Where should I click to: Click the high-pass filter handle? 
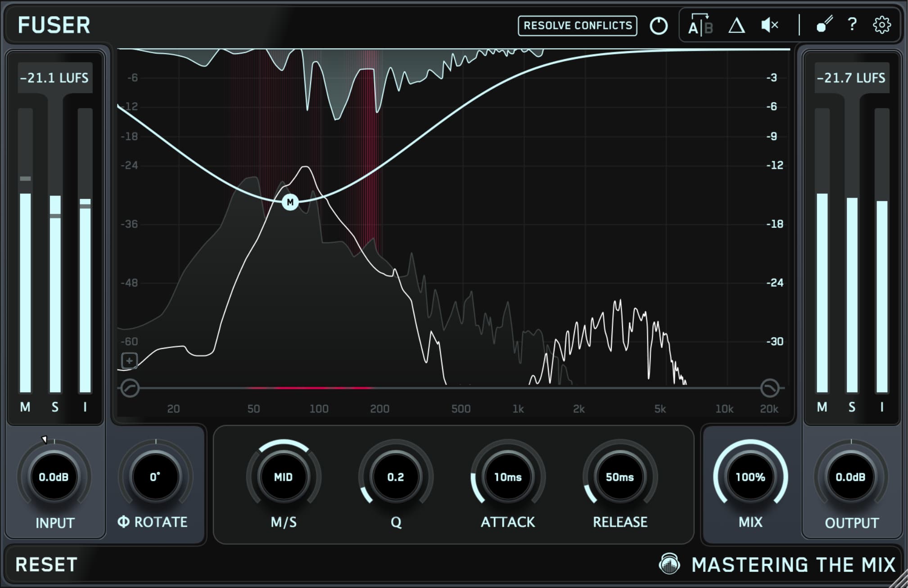pyautogui.click(x=130, y=388)
